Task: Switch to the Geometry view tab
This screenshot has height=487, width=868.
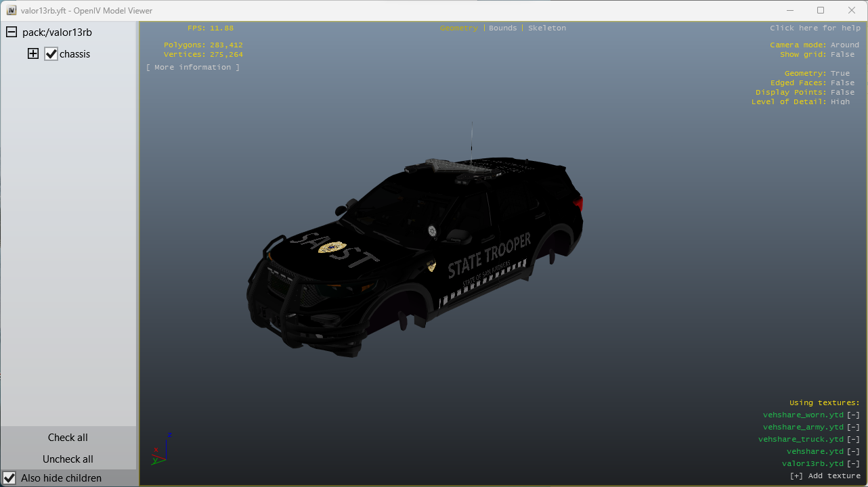Action: point(458,28)
